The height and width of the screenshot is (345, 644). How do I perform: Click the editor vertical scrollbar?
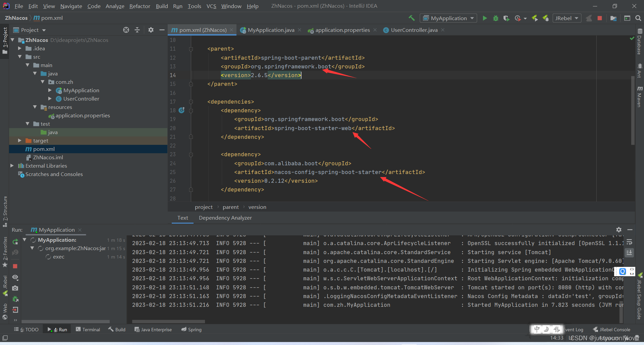click(x=633, y=110)
